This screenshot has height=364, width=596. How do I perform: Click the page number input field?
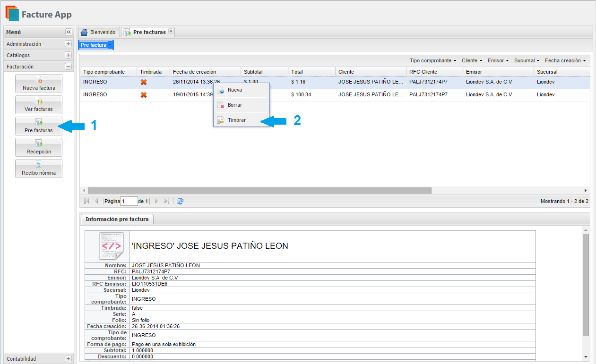(x=129, y=201)
